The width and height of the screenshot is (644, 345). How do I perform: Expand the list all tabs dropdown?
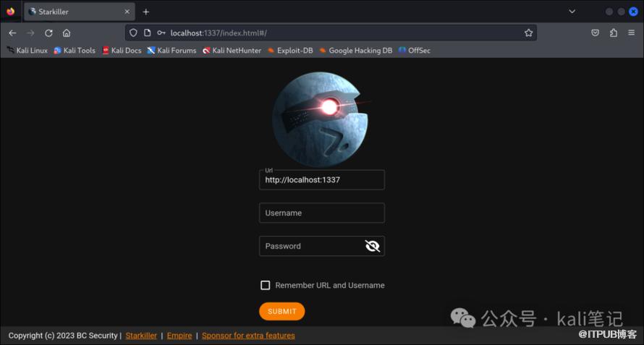[572, 12]
